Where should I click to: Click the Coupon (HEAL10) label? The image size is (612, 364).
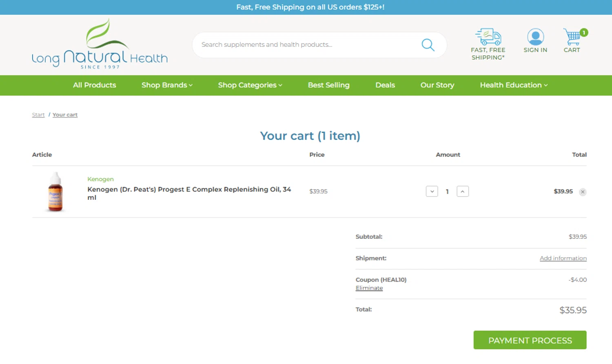381,280
